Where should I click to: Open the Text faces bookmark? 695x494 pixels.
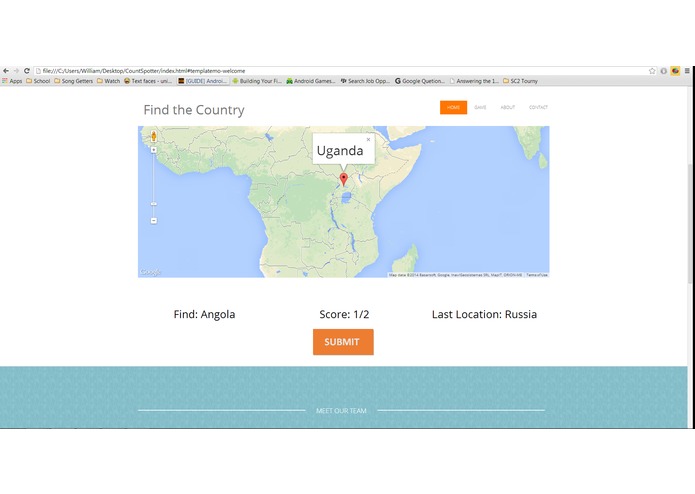[x=148, y=81]
